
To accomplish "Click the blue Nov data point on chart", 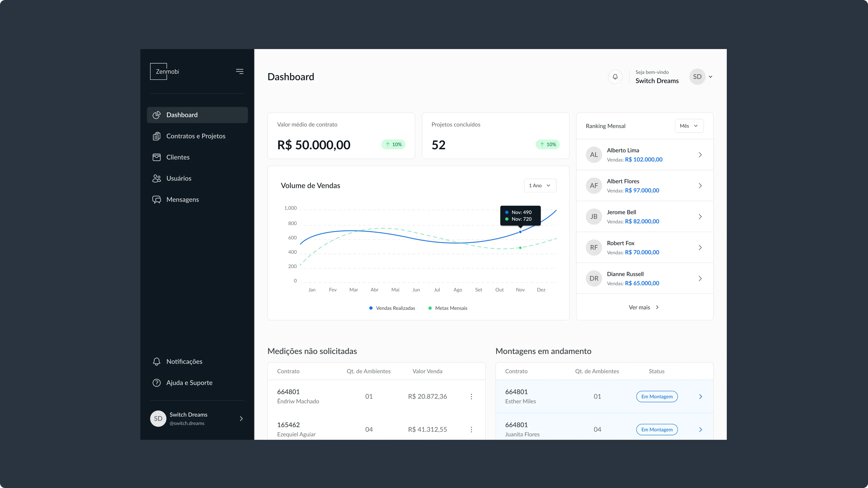I will point(520,232).
